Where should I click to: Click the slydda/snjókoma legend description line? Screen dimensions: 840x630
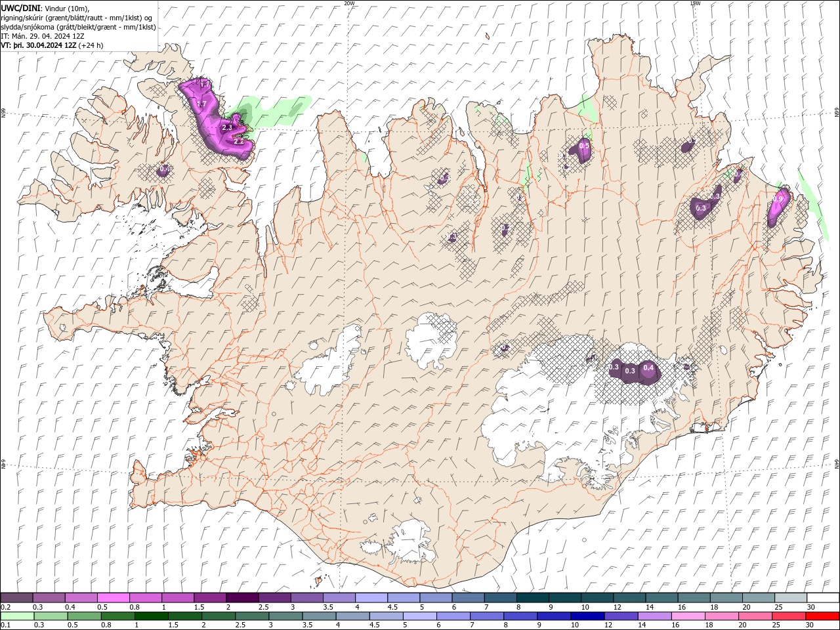pyautogui.click(x=78, y=27)
